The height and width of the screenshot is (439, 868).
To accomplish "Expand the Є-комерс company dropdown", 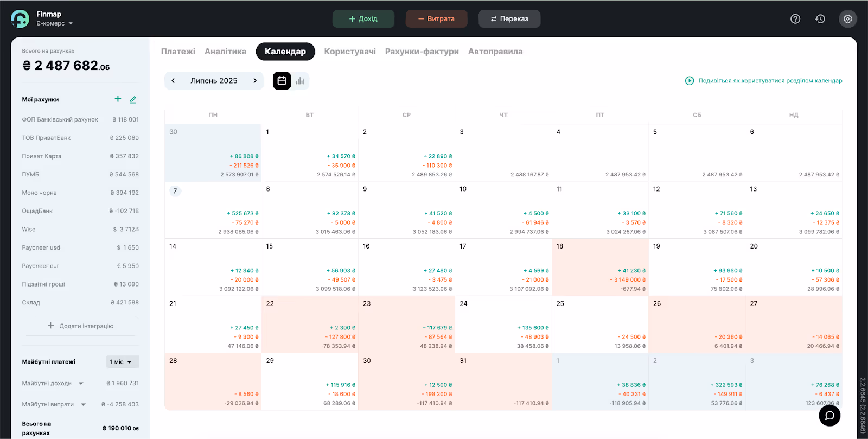I will 54,23.
